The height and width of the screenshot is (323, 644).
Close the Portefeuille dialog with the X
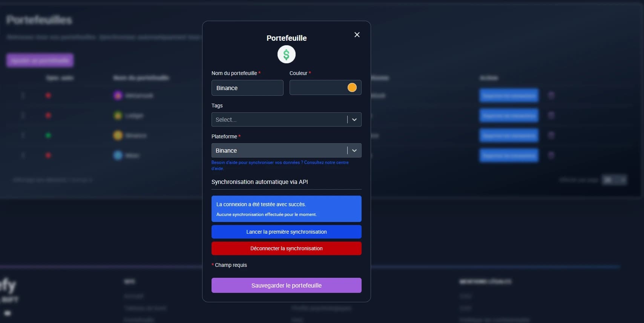pyautogui.click(x=357, y=35)
